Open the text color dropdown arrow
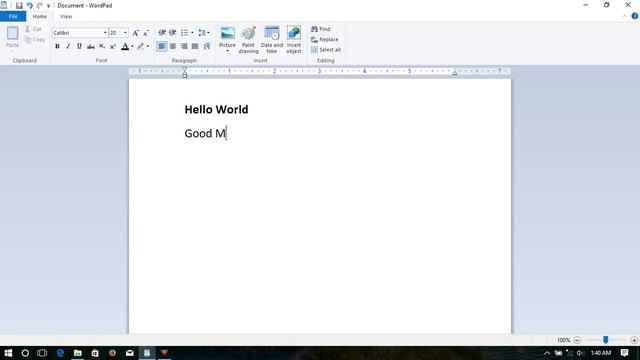This screenshot has height=360, width=640. pyautogui.click(x=132, y=46)
